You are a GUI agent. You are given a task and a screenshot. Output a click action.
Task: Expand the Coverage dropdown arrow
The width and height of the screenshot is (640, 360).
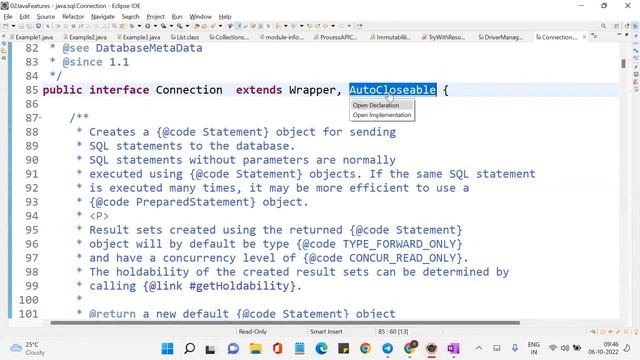171,26
